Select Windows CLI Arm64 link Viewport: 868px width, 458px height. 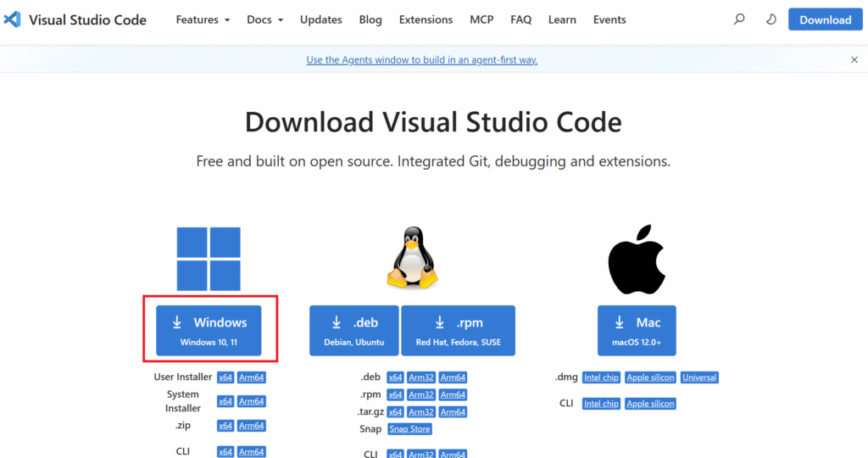251,452
